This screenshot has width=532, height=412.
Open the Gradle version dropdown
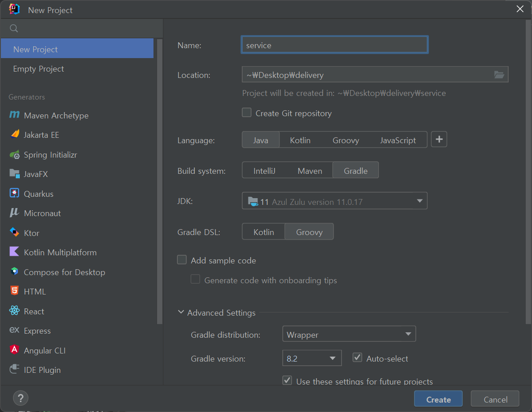(x=312, y=358)
